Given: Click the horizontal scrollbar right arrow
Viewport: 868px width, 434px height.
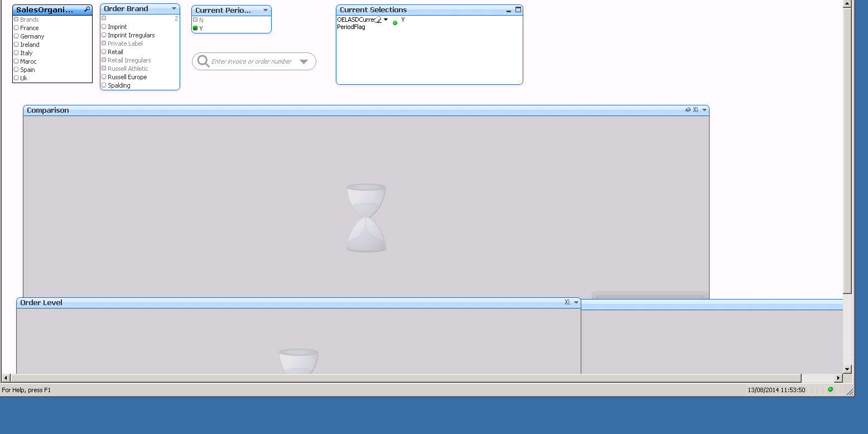Looking at the screenshot, I should 838,378.
